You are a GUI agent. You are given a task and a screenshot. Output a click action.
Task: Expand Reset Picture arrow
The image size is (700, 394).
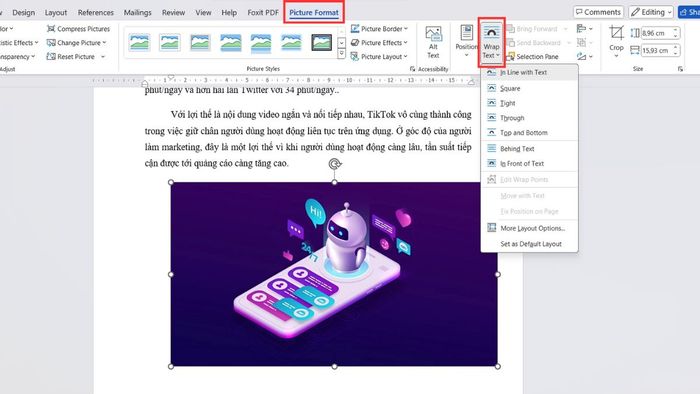(103, 57)
